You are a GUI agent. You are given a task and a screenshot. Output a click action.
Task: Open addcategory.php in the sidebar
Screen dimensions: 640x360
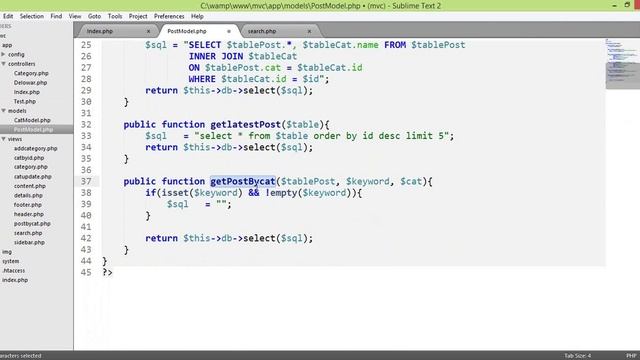(36, 148)
